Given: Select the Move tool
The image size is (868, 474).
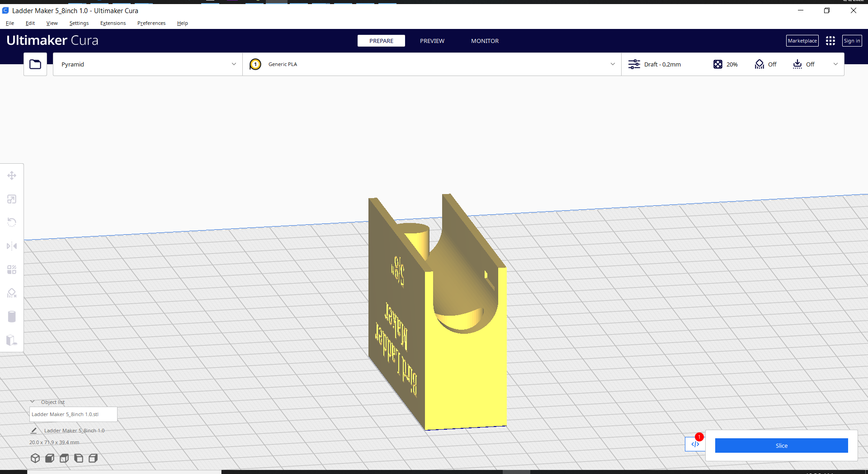Looking at the screenshot, I should tap(12, 175).
